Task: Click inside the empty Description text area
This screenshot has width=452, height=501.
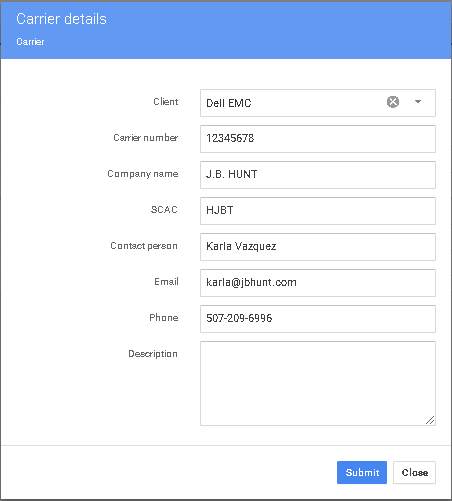Action: [318, 383]
